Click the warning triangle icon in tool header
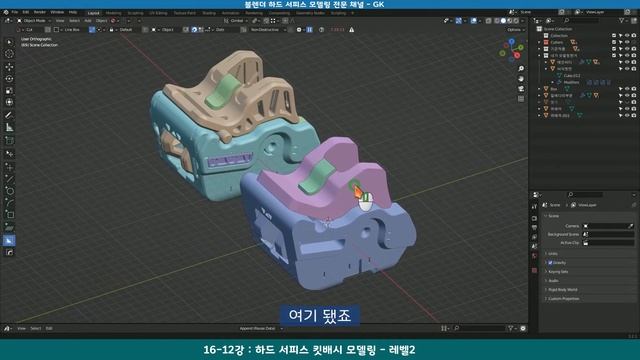 pyautogui.click(x=351, y=30)
